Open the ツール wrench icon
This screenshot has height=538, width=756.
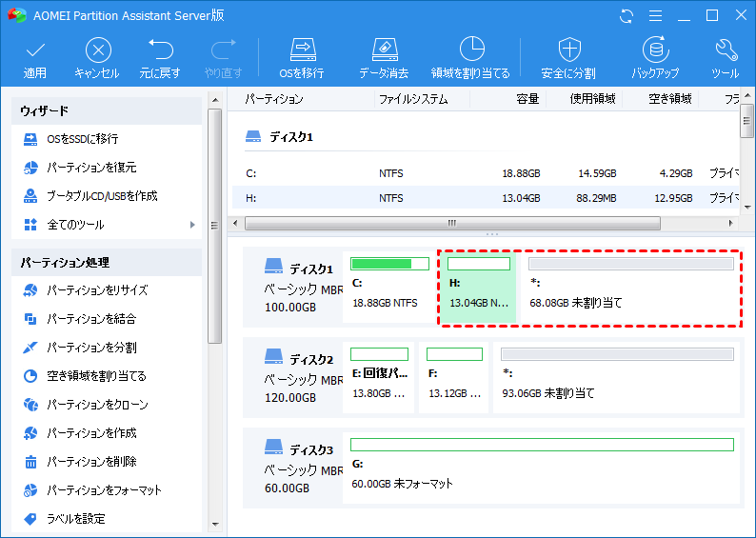[x=726, y=50]
